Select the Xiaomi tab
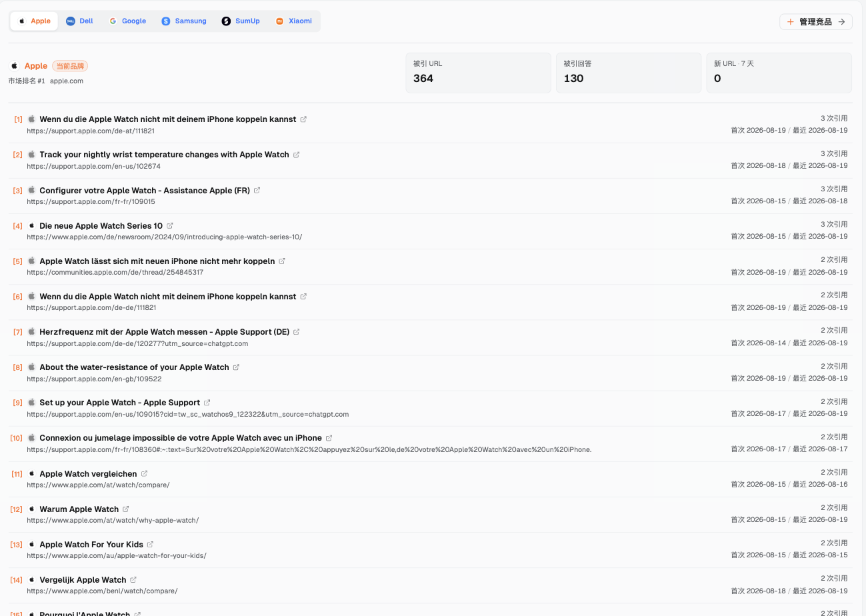 [294, 21]
